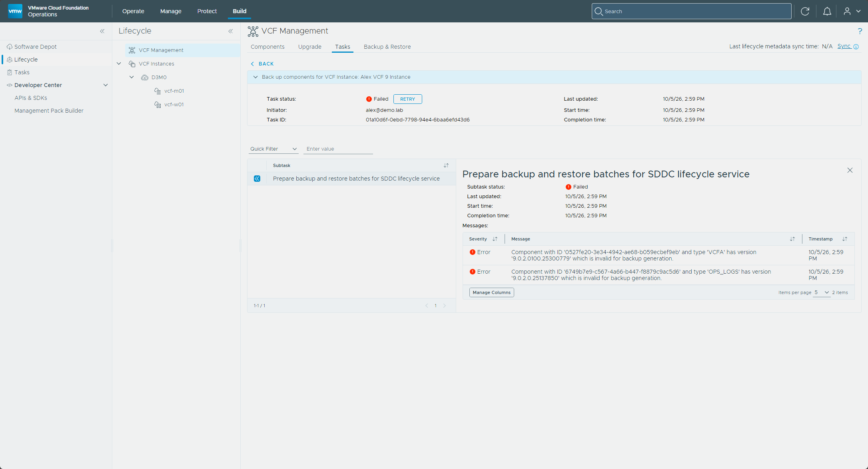This screenshot has width=868, height=469.
Task: Open the Manage menu
Action: 171,11
